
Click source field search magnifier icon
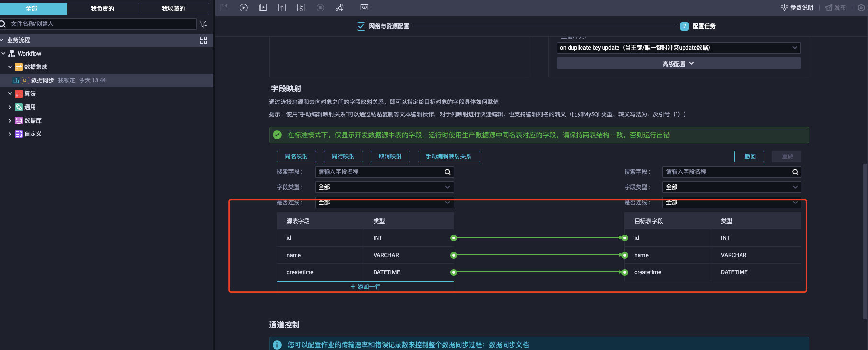[447, 172]
